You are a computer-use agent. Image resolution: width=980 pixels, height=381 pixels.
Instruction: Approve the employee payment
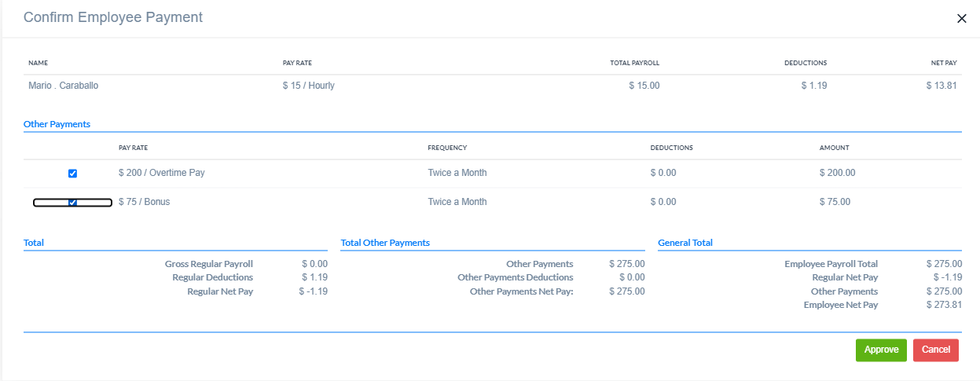point(881,350)
